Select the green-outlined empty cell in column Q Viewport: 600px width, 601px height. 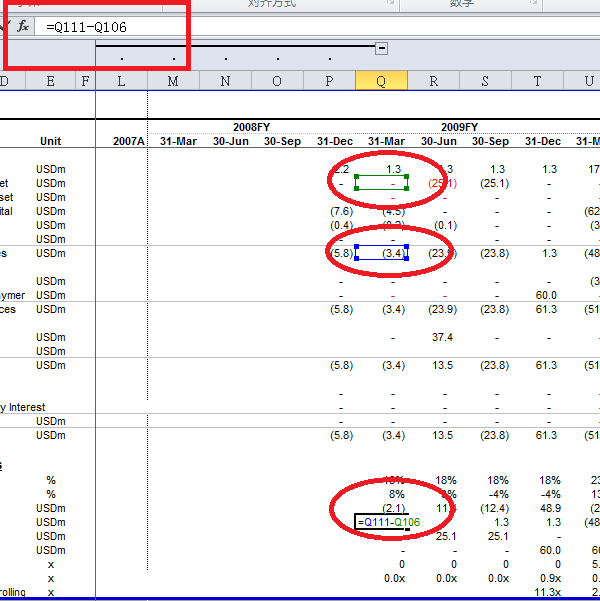[x=381, y=183]
